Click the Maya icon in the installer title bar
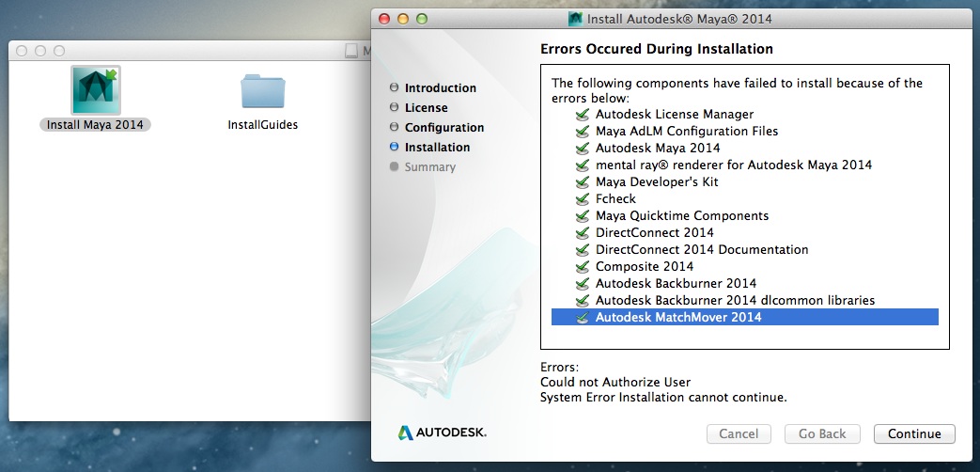Viewport: 980px width, 472px height. tap(575, 19)
